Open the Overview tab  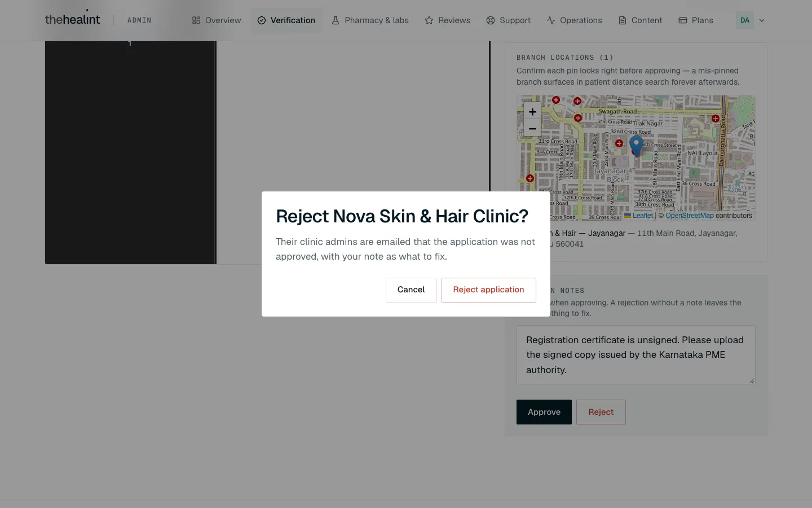pyautogui.click(x=217, y=20)
